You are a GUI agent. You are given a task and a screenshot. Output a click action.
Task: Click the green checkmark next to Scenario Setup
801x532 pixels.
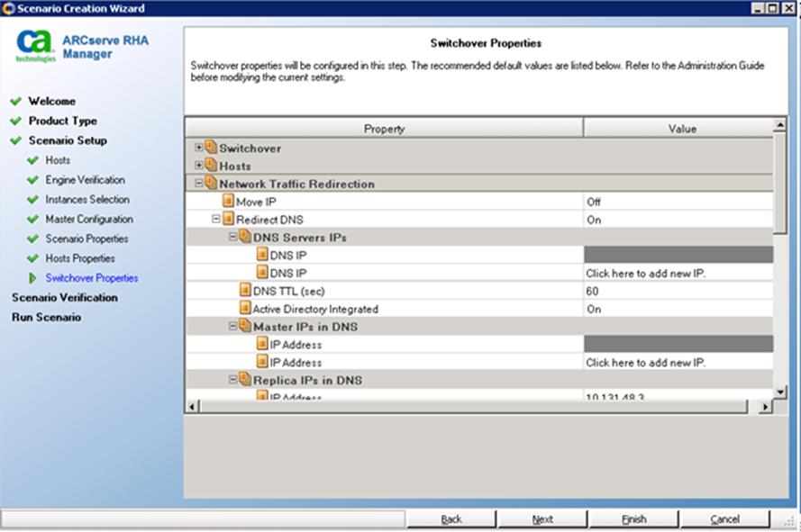16,140
